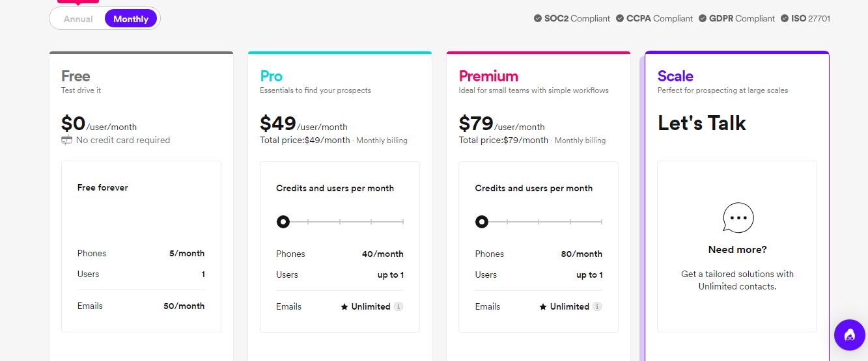Click the speech bubble icon in Scale card
868x361 pixels.
pyautogui.click(x=738, y=218)
